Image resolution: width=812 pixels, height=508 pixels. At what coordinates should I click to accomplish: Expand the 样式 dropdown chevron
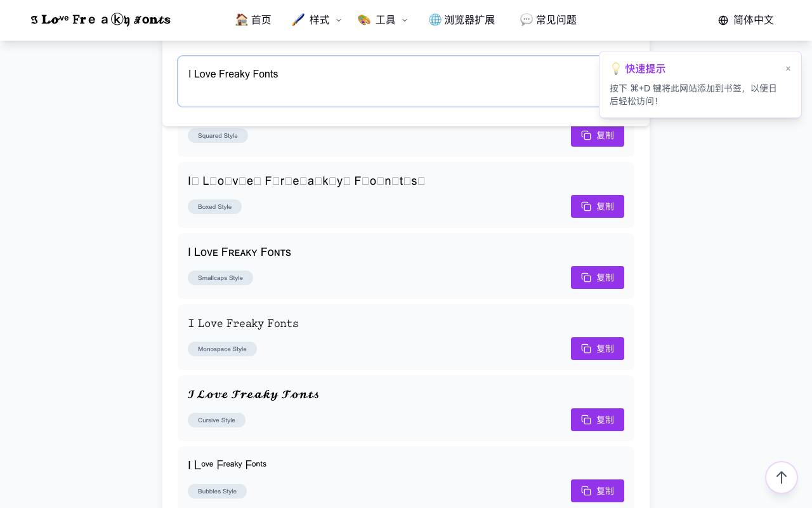click(338, 20)
